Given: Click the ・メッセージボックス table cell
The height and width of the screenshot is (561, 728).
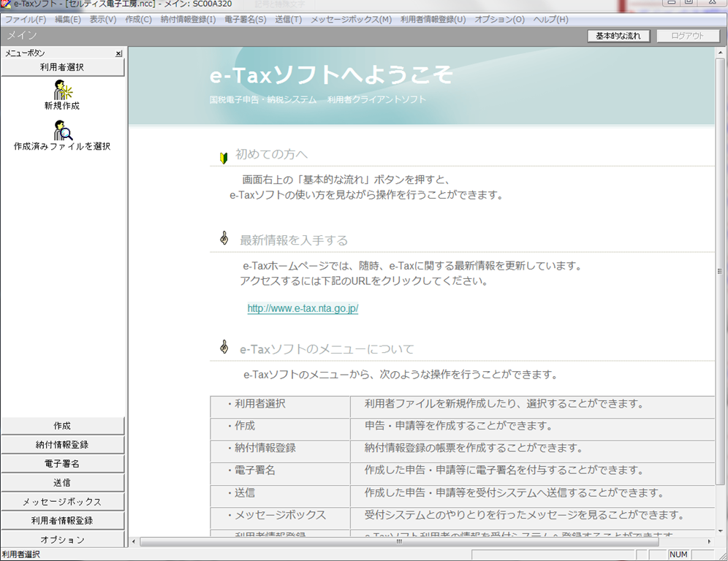Looking at the screenshot, I should [x=280, y=519].
